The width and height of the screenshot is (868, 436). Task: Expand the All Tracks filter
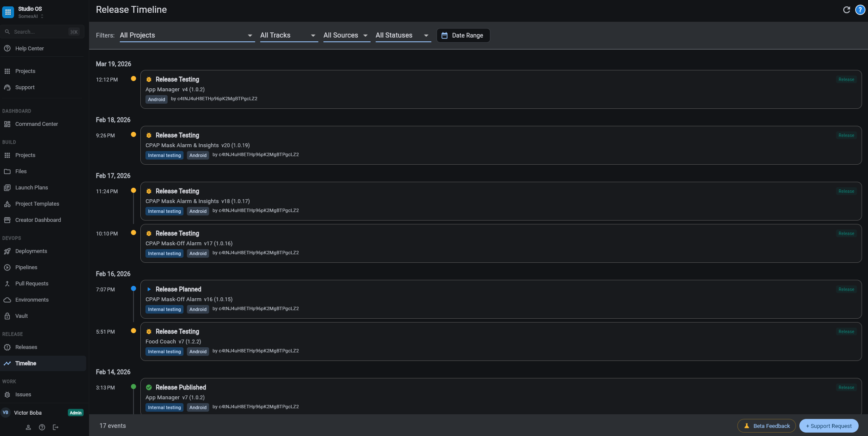(x=288, y=35)
